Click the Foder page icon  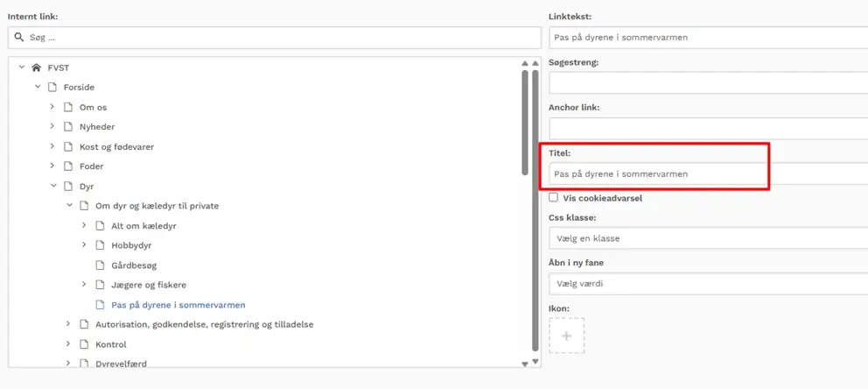68,166
